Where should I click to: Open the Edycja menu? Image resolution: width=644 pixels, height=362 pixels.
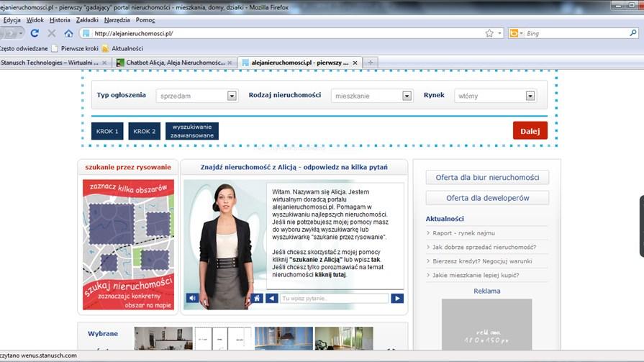coord(12,19)
